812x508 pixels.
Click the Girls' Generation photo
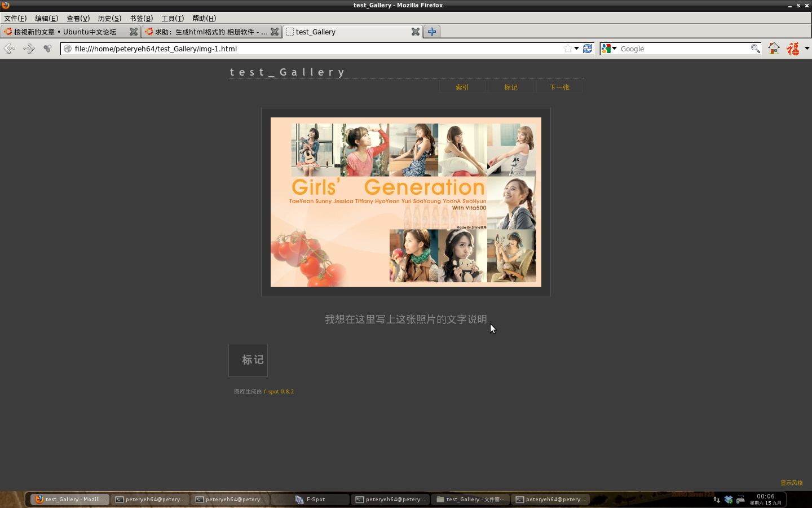tap(406, 202)
